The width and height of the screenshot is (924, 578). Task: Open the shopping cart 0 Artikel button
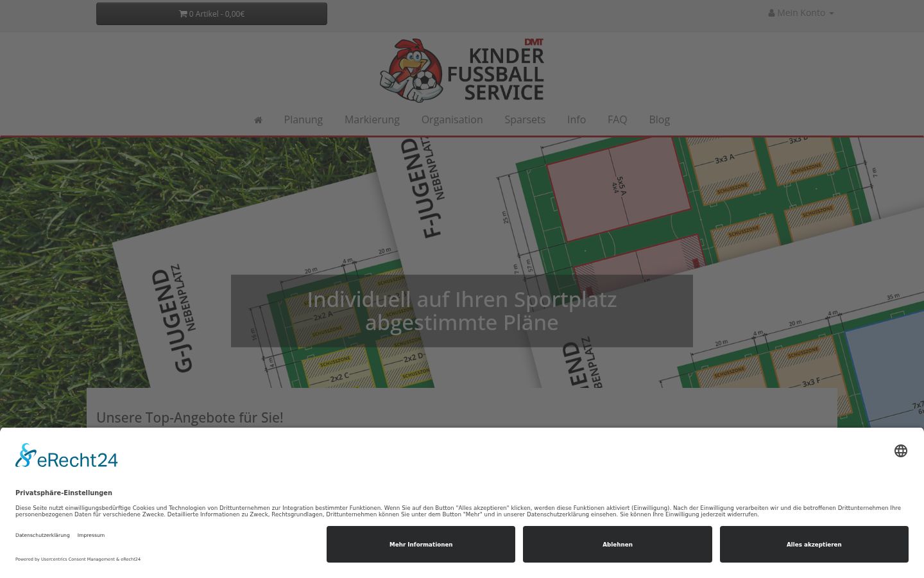click(x=212, y=13)
